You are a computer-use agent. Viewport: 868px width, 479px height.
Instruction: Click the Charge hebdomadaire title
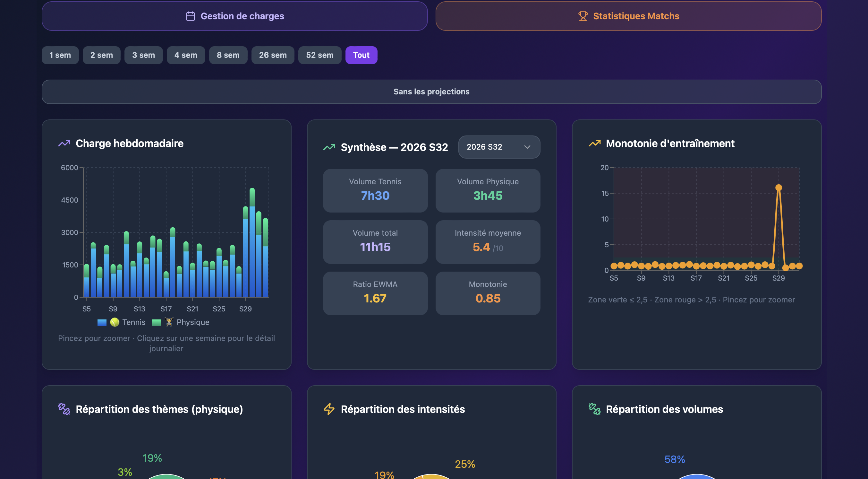(130, 144)
